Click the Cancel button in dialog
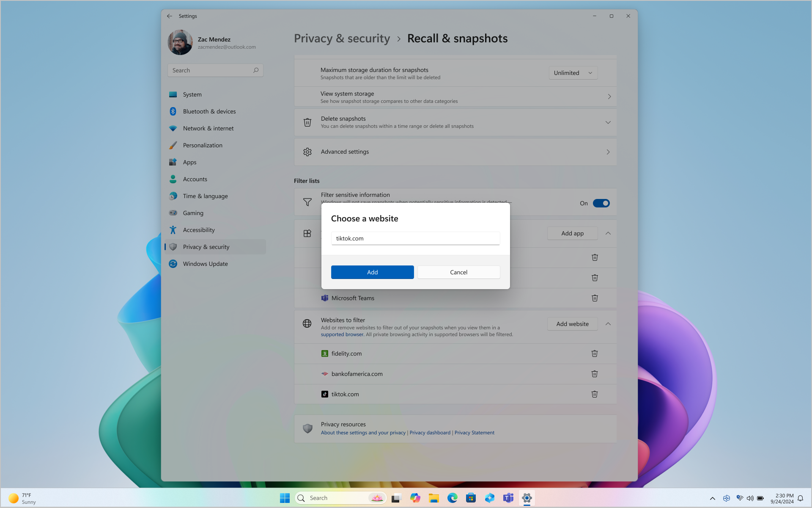This screenshot has width=812, height=508. 458,271
